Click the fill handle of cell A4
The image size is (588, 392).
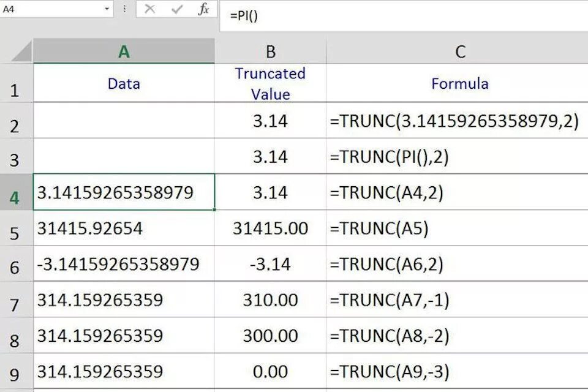pos(214,209)
